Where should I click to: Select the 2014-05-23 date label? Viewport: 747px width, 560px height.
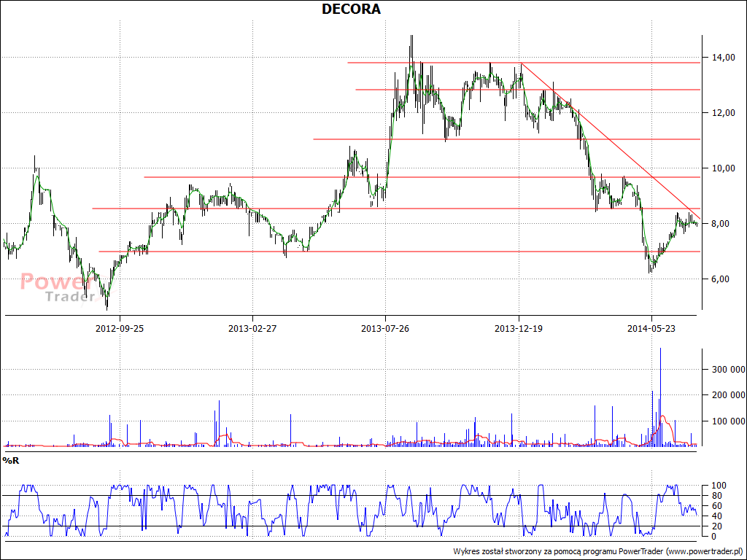[x=651, y=328]
